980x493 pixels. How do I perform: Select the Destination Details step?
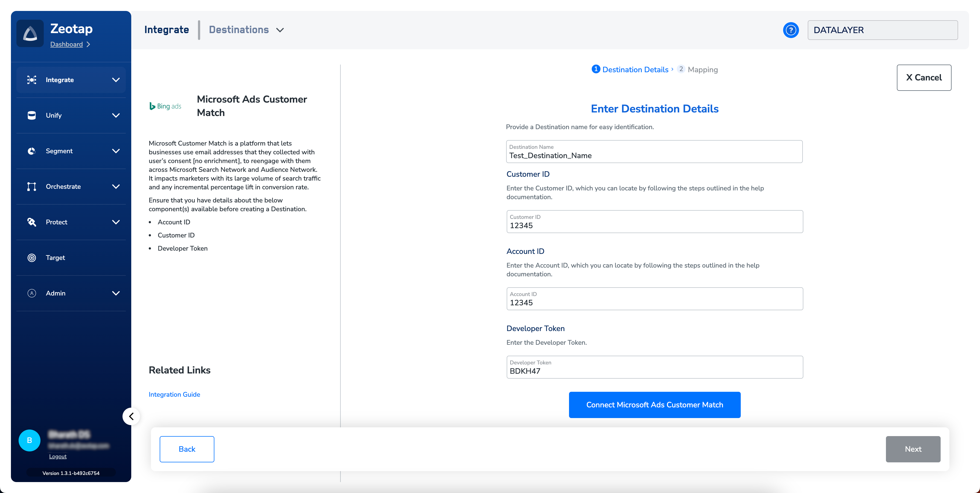[635, 70]
